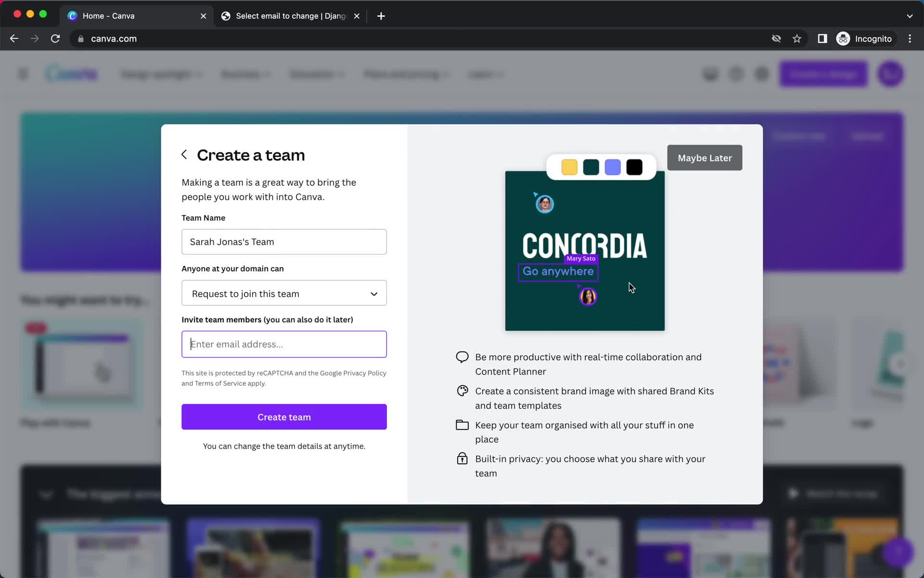Open the user avatar in Canva header

coord(890,74)
